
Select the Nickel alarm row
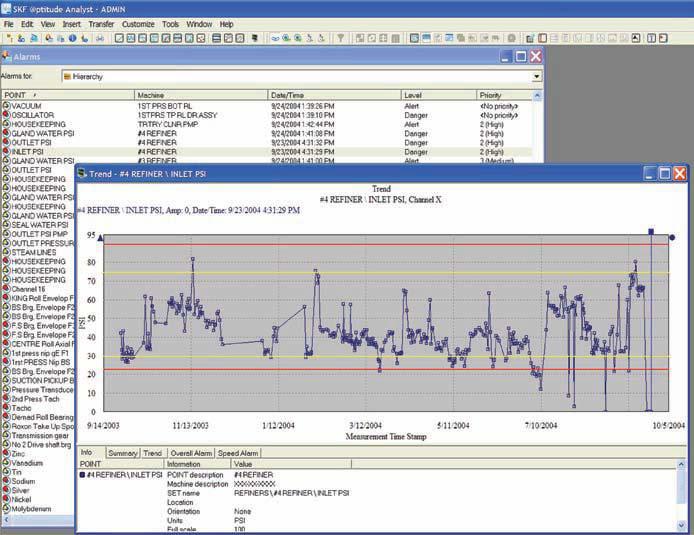[x=39, y=499]
